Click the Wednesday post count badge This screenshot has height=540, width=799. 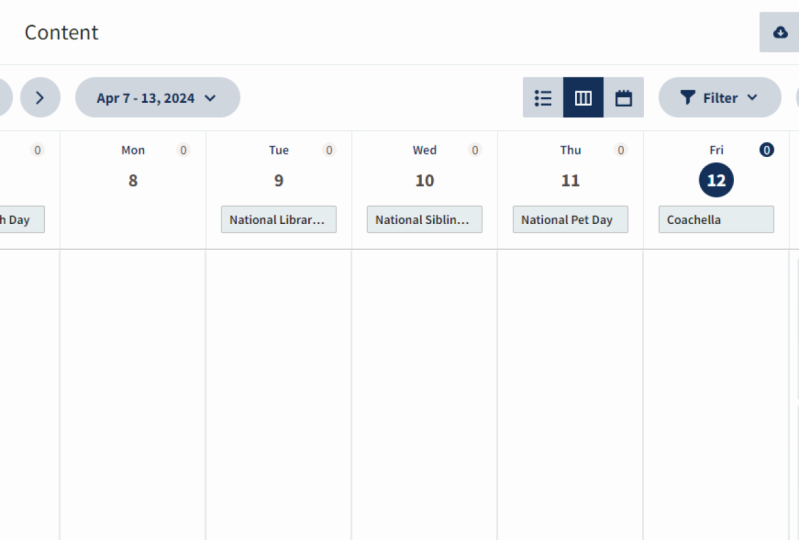point(475,150)
